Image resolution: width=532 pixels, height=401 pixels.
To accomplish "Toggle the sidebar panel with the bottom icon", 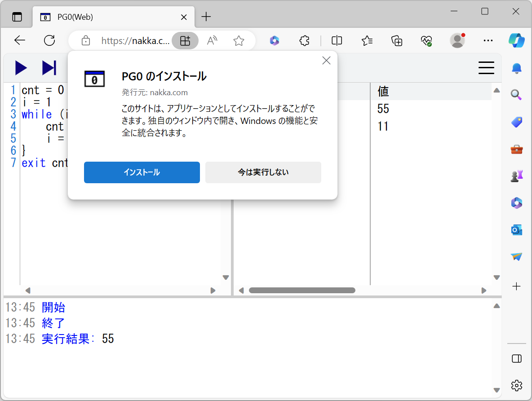I will point(517,358).
